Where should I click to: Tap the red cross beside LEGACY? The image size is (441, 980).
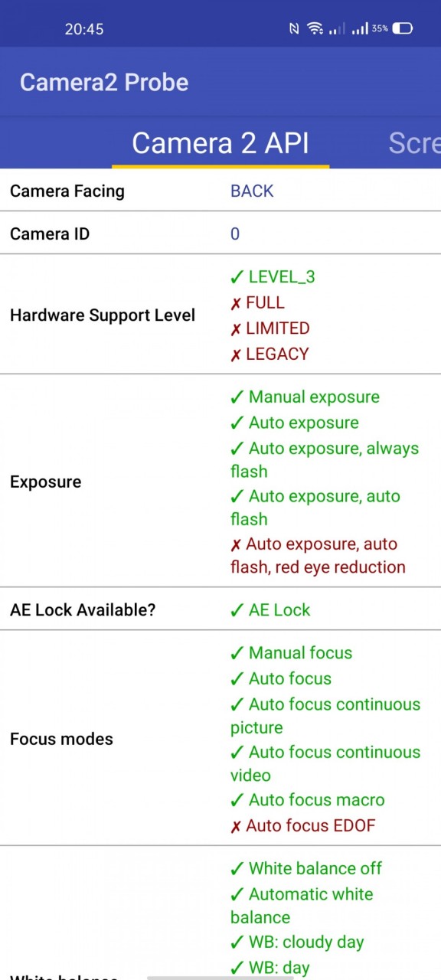click(x=236, y=354)
